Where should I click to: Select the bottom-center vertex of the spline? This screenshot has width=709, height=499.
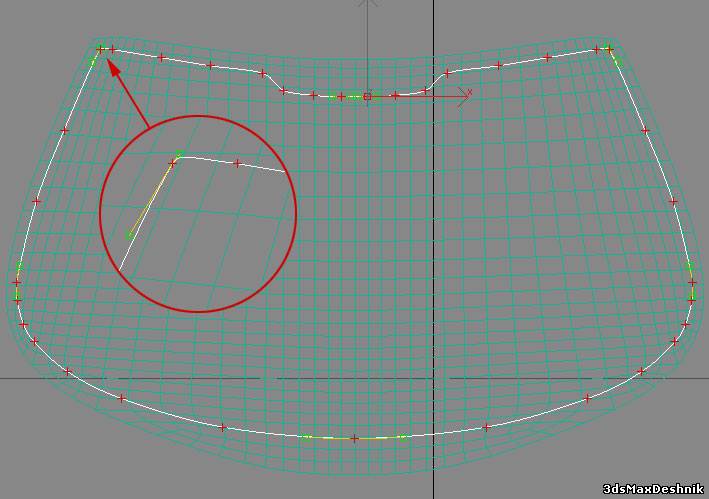354,438
